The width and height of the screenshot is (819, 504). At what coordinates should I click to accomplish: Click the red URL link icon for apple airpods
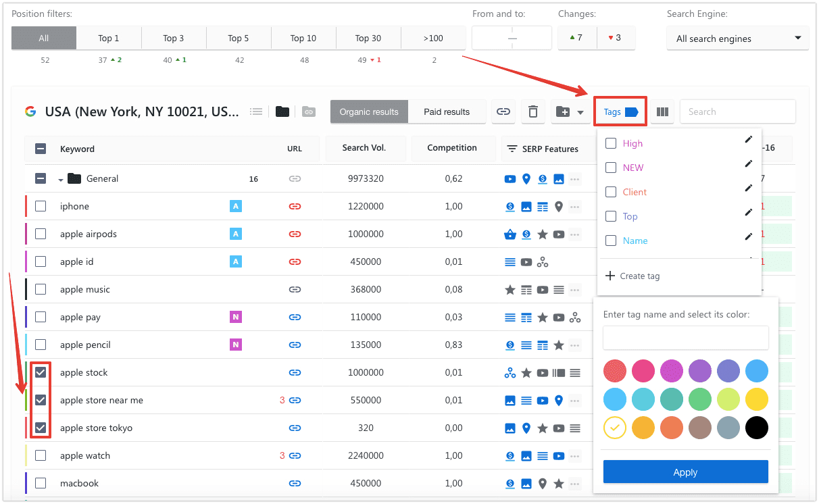pos(295,234)
